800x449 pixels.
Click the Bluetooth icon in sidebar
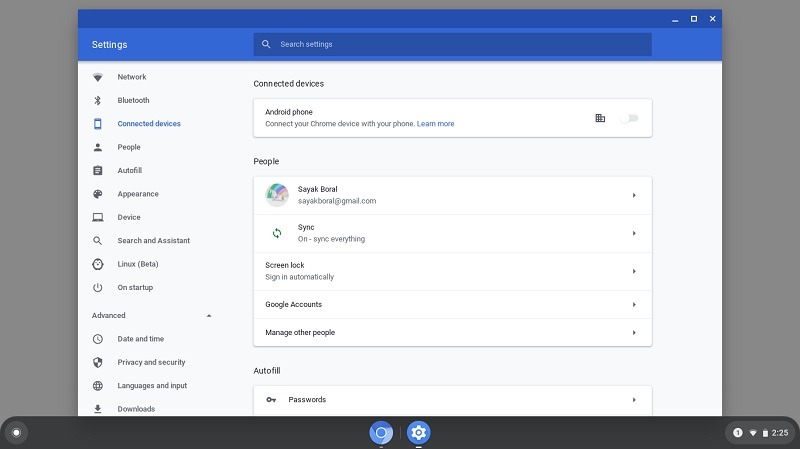(x=97, y=101)
